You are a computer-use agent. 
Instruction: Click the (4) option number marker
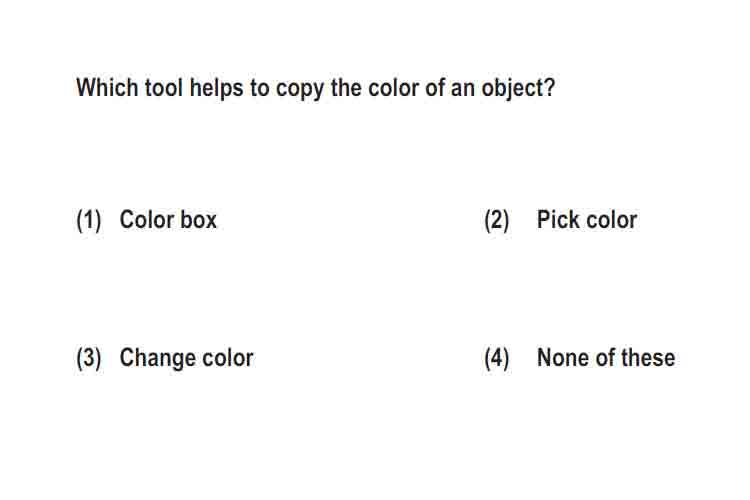click(x=496, y=358)
